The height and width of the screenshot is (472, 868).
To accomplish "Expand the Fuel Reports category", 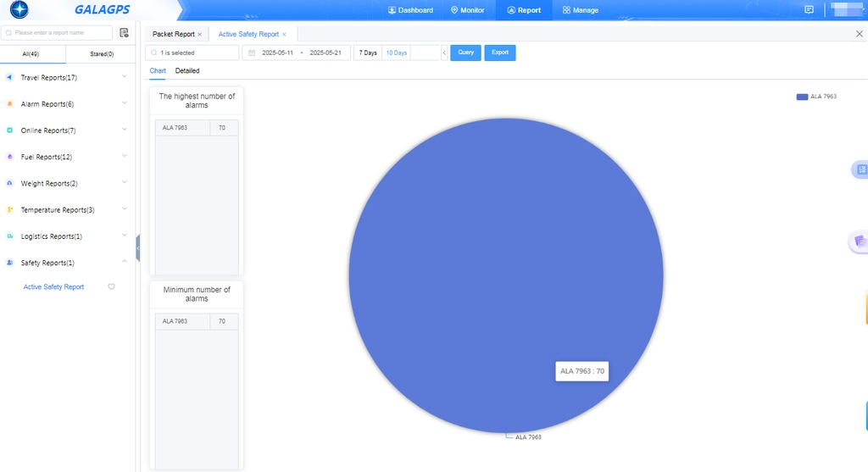I will [x=66, y=157].
